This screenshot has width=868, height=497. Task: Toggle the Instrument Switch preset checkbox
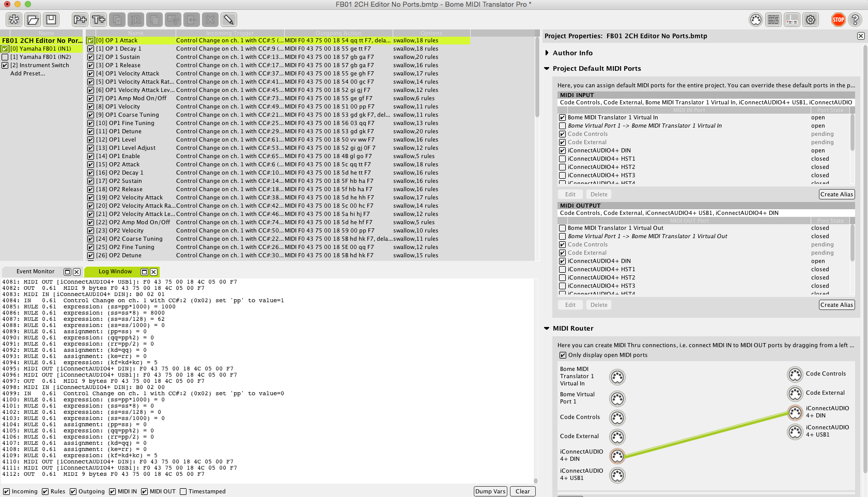tap(5, 66)
